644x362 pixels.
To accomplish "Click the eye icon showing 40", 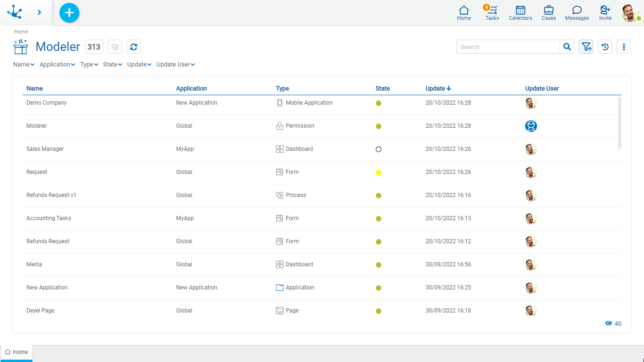I will point(609,323).
